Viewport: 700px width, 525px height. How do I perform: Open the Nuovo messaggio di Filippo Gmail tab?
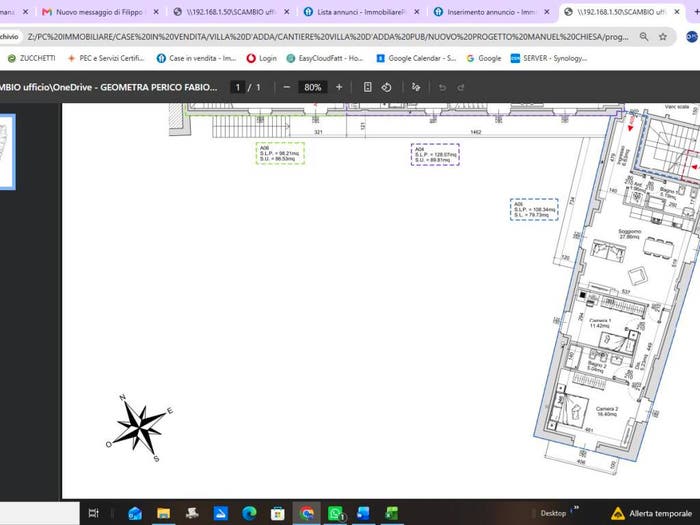pyautogui.click(x=100, y=12)
